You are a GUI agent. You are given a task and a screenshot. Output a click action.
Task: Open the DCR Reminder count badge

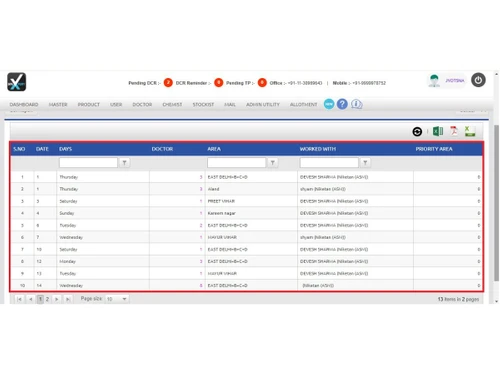(x=219, y=82)
